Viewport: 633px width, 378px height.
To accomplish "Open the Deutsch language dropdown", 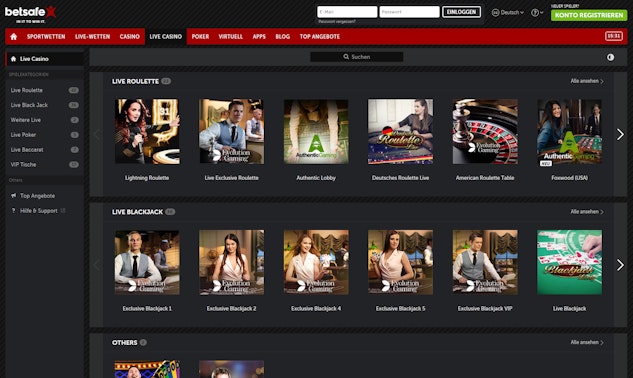I will [x=507, y=13].
